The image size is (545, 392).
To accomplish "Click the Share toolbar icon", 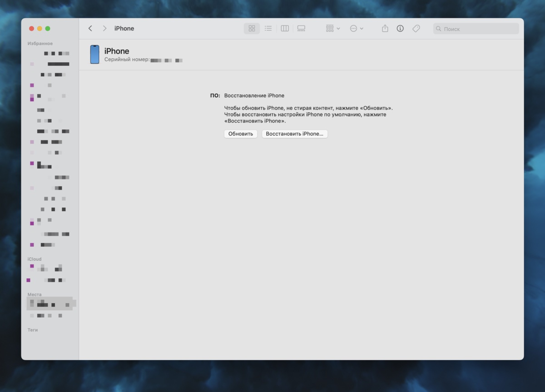I will pyautogui.click(x=385, y=29).
